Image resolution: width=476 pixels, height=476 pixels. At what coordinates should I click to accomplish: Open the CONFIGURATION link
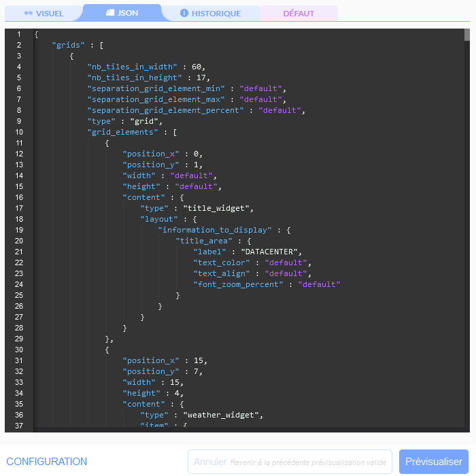pos(47,462)
